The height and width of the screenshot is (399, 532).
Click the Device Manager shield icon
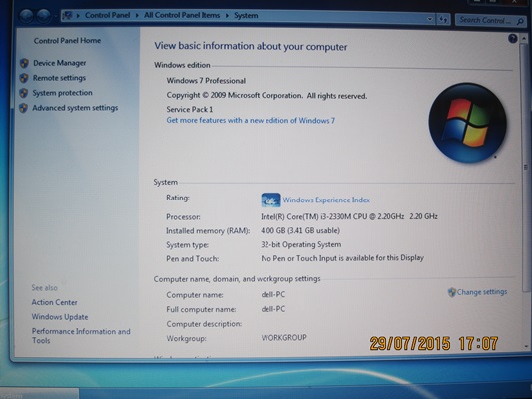tap(24, 63)
